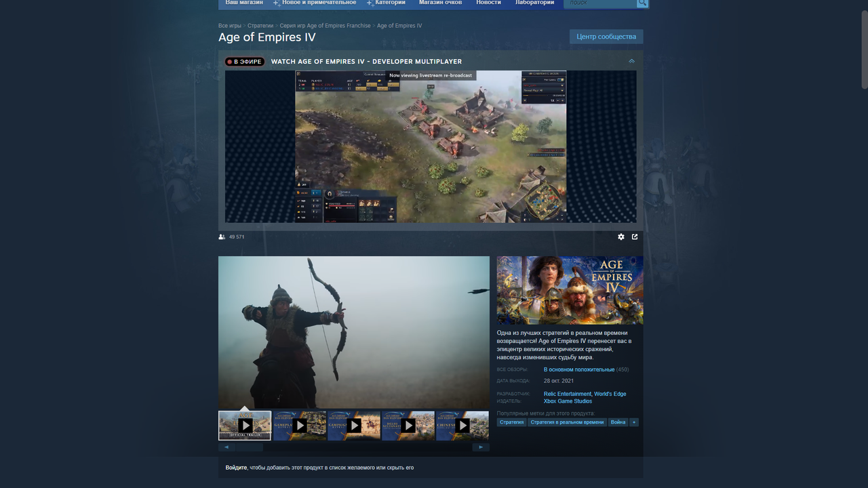Viewport: 868px width, 488px height.
Task: Select the Стратегия tag
Action: pyautogui.click(x=512, y=422)
